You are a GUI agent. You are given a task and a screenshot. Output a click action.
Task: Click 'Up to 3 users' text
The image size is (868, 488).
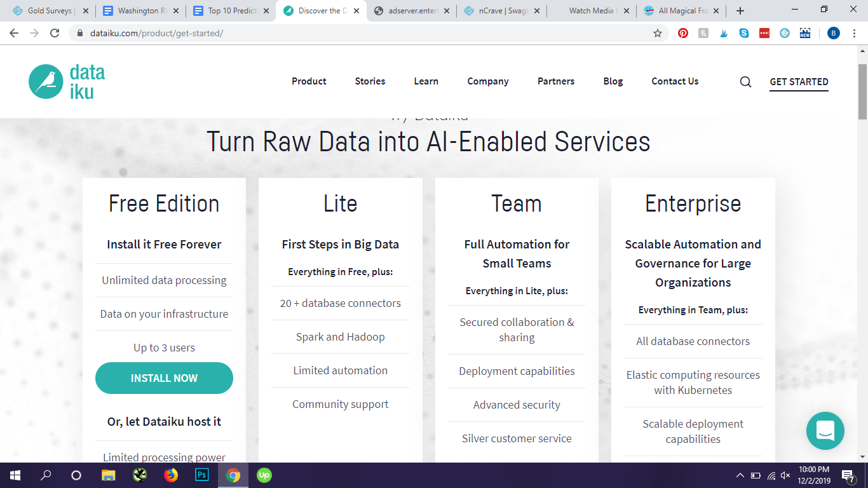coord(164,348)
